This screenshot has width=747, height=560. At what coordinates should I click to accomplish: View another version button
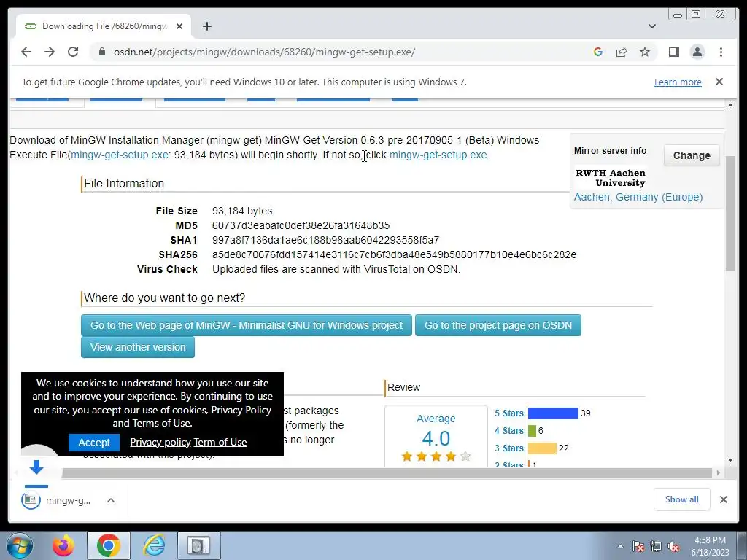[x=138, y=347]
